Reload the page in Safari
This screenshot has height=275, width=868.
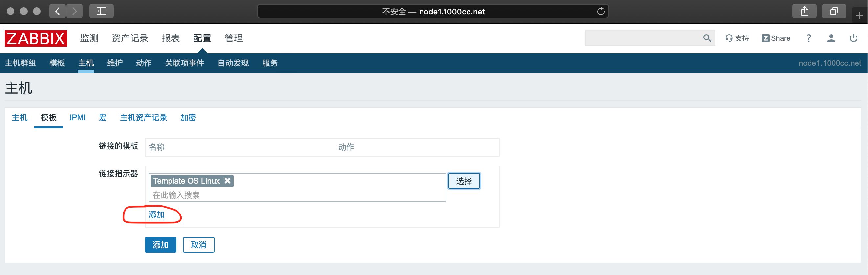601,12
